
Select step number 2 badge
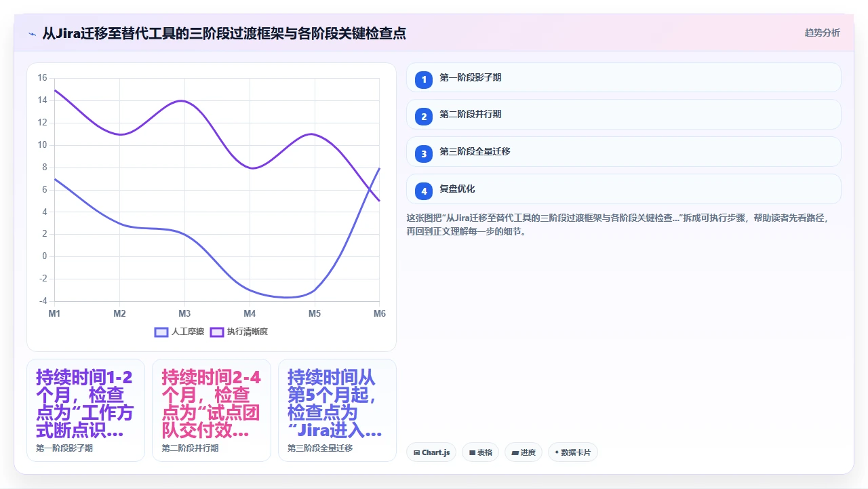tap(424, 117)
